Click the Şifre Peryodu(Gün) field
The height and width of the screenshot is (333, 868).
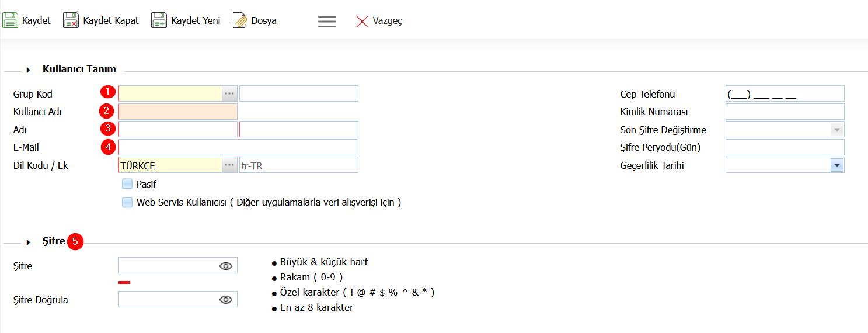pos(785,147)
